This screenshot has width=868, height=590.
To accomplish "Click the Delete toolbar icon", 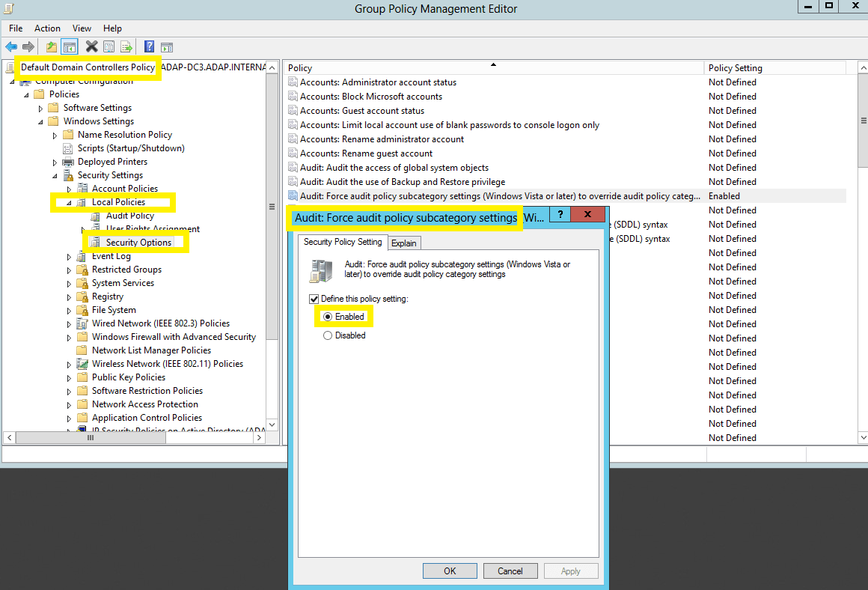I will (91, 46).
